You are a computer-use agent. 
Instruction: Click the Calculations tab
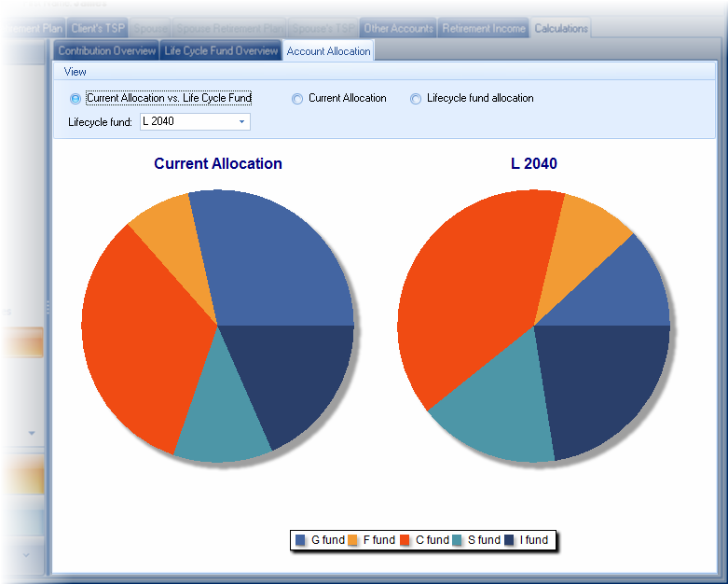[560, 29]
